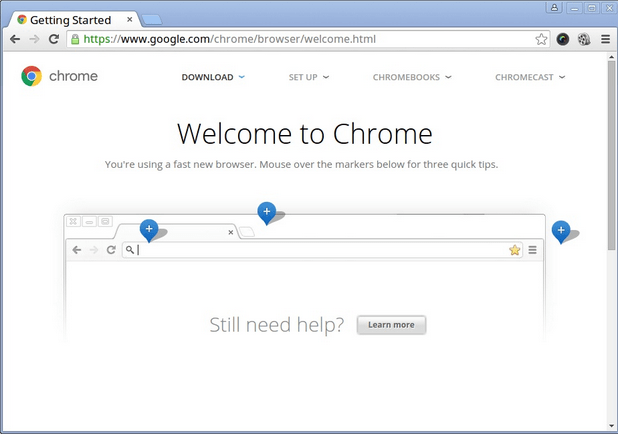Viewport: 618px width, 434px height.
Task: Click the blue plus marker at top center
Action: (267, 212)
